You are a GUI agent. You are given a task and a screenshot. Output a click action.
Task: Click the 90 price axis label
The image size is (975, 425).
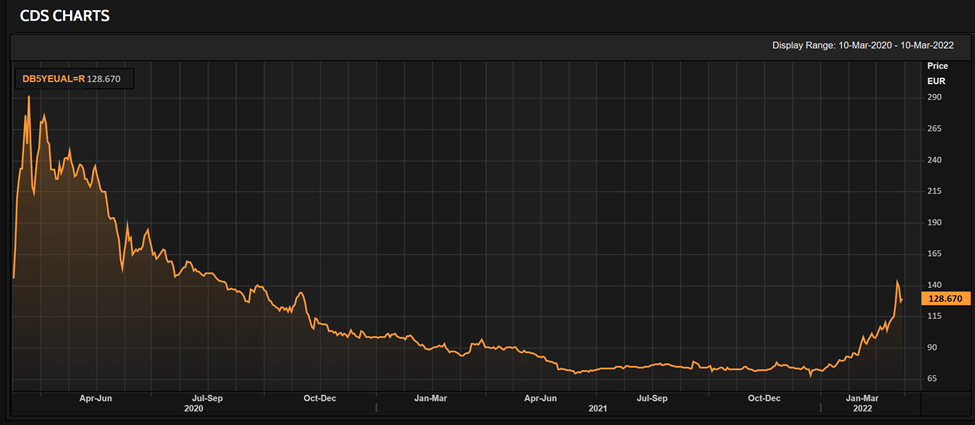click(x=935, y=347)
